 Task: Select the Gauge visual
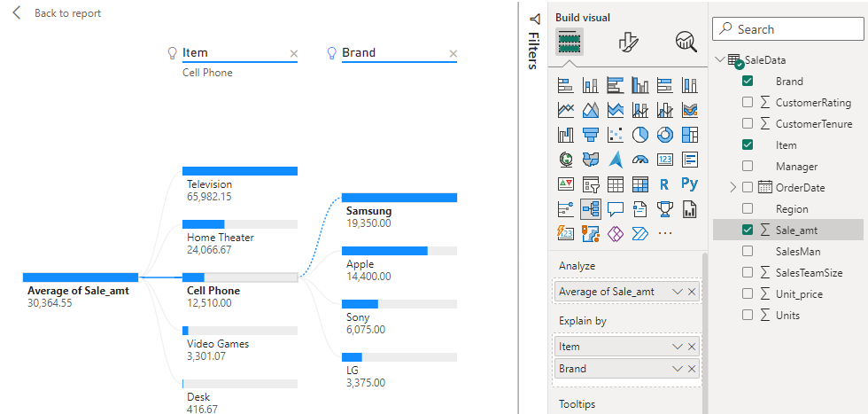(x=640, y=160)
